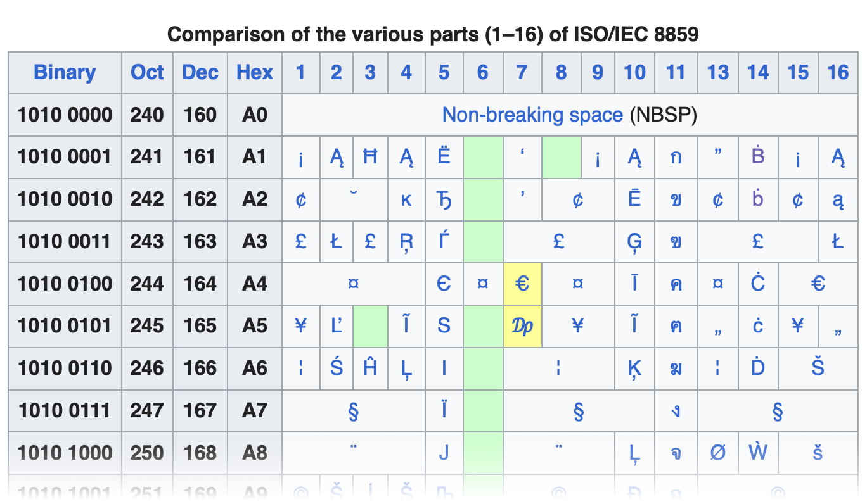
Task: Click the cent sign in row A2 column 1
Action: click(301, 199)
